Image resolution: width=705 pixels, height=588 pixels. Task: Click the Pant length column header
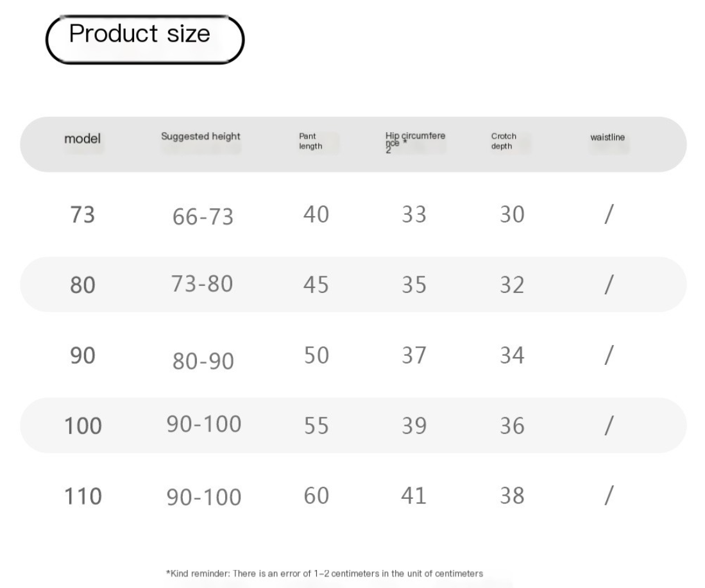tap(310, 141)
